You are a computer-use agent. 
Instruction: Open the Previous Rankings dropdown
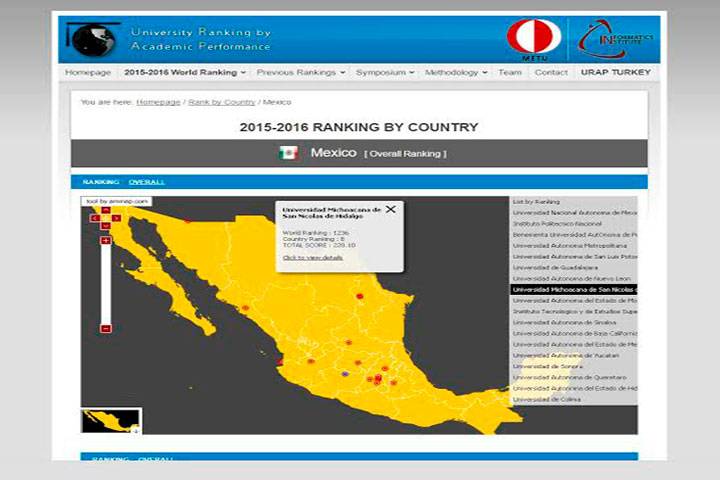pyautogui.click(x=300, y=73)
